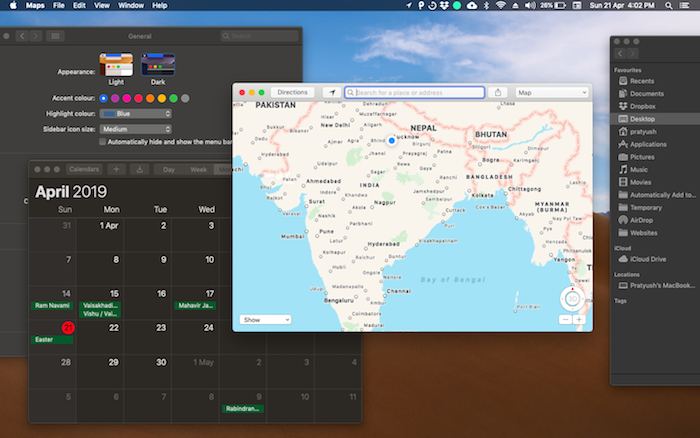Click the Calendars button

coord(84,170)
